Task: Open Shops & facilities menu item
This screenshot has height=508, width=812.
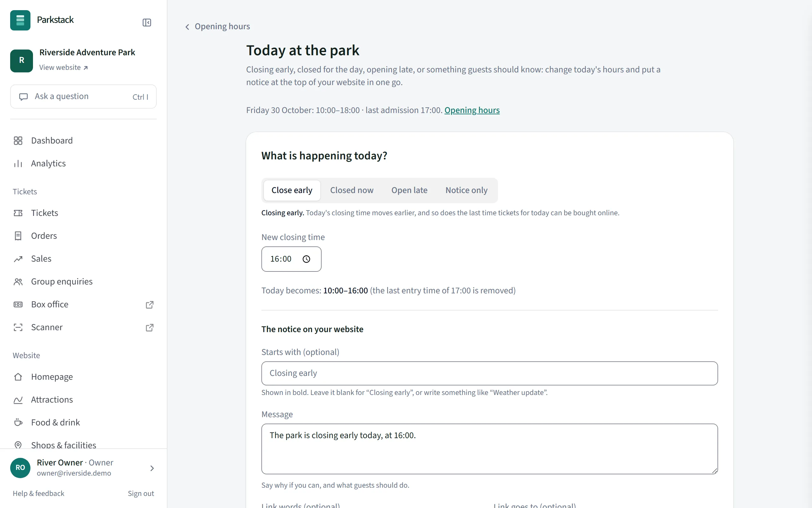Action: tap(83, 444)
